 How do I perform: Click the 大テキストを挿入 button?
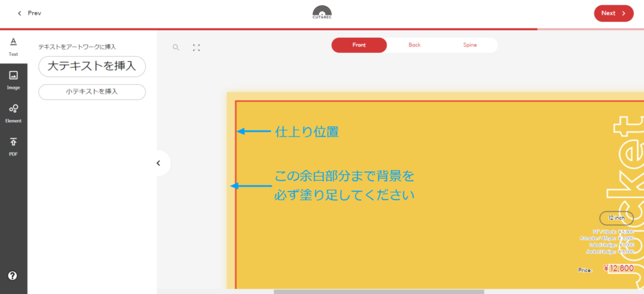[x=92, y=66]
